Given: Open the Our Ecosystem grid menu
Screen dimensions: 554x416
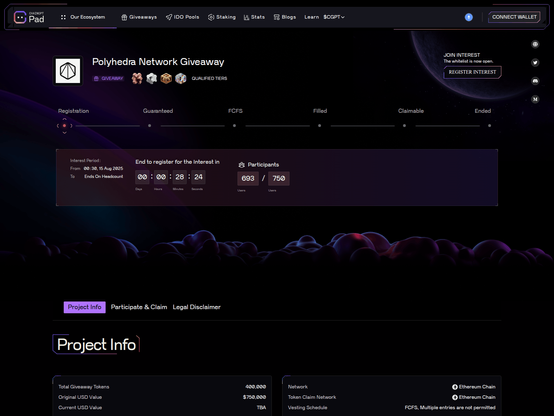Looking at the screenshot, I should (x=83, y=17).
